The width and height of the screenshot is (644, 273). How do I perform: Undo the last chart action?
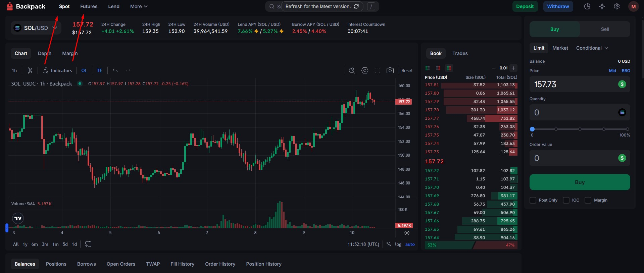tap(115, 70)
